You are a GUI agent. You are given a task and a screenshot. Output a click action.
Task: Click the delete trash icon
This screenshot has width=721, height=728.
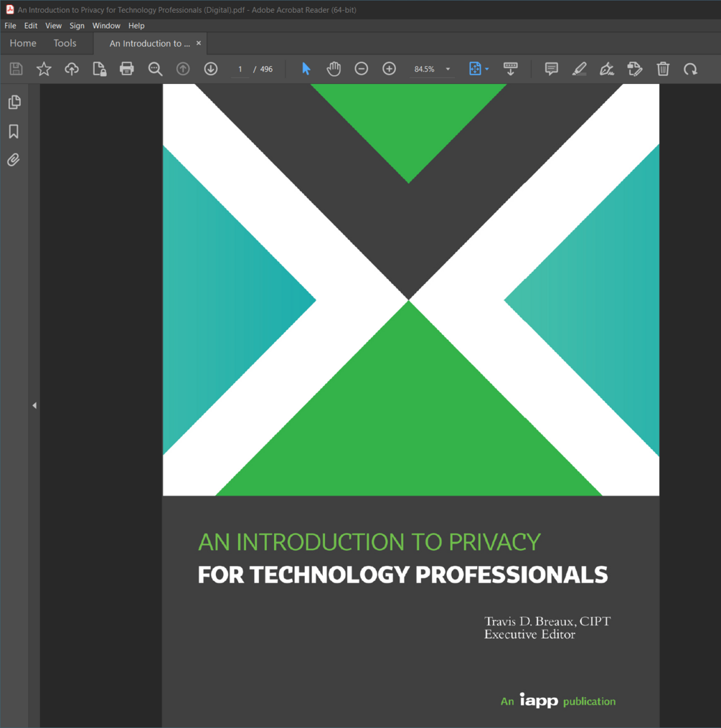coord(663,69)
